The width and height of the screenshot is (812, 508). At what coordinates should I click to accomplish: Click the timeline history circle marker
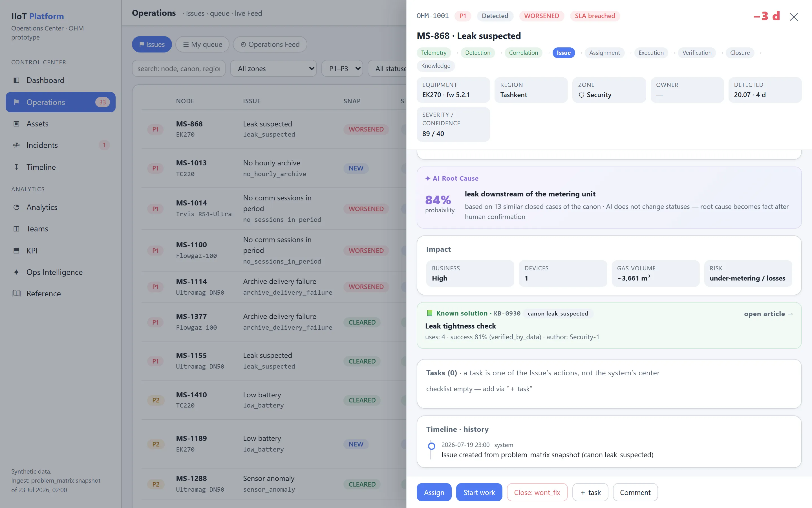click(431, 446)
